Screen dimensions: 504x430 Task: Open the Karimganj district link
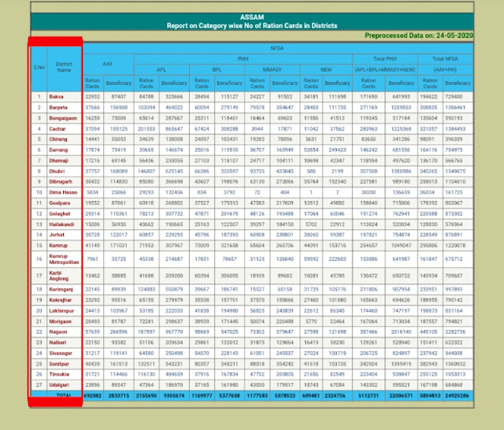(x=61, y=289)
